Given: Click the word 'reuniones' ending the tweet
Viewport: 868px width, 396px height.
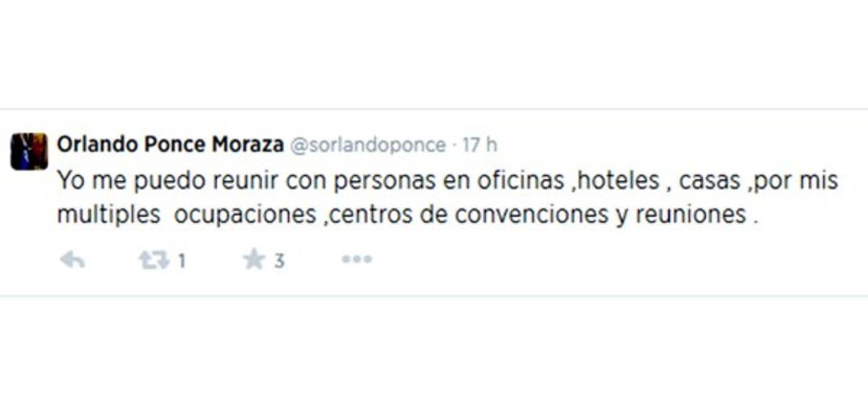Looking at the screenshot, I should tap(690, 215).
